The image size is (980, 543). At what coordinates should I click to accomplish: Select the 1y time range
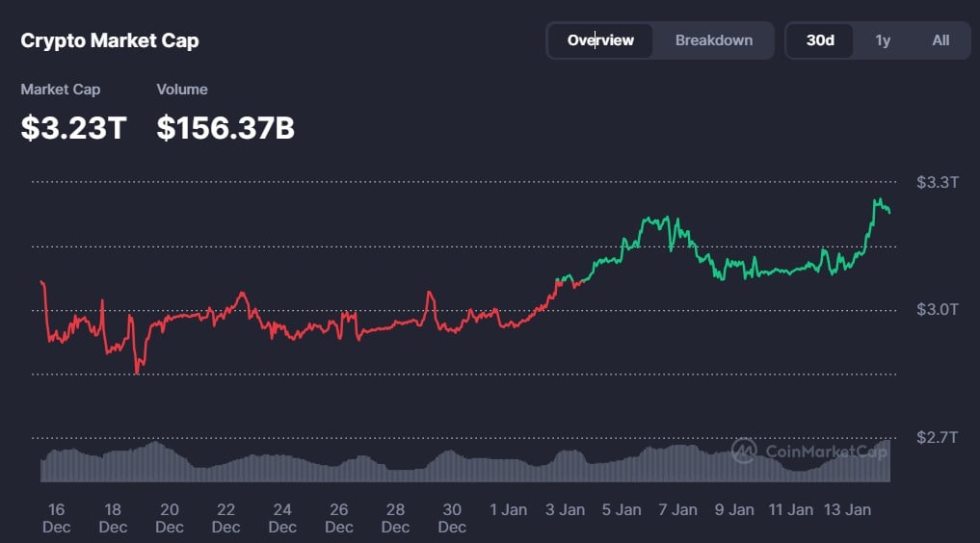pos(883,40)
